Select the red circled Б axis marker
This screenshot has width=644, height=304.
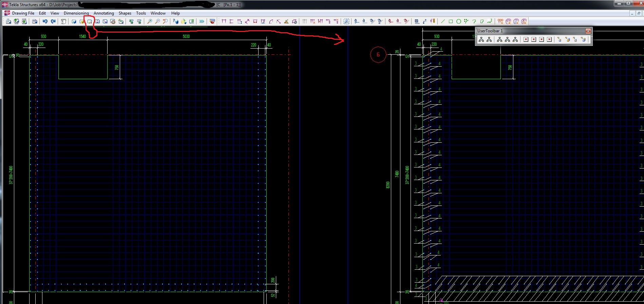(378, 55)
